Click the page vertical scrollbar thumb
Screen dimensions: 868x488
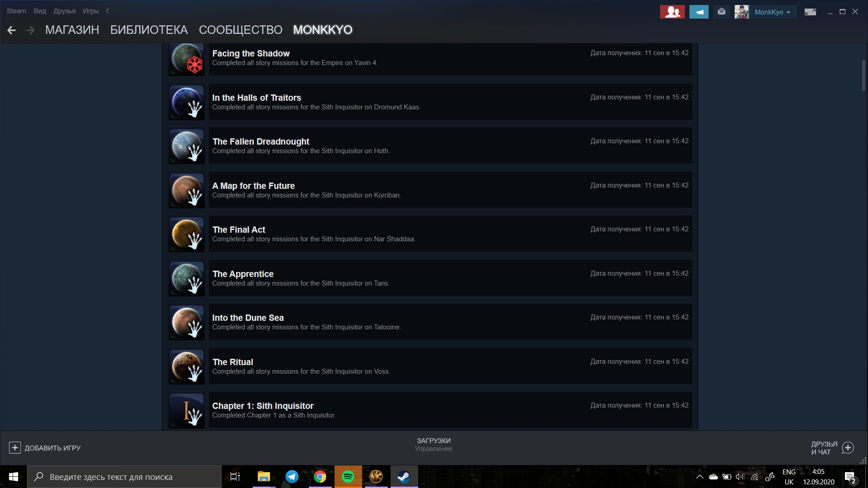pos(863,75)
